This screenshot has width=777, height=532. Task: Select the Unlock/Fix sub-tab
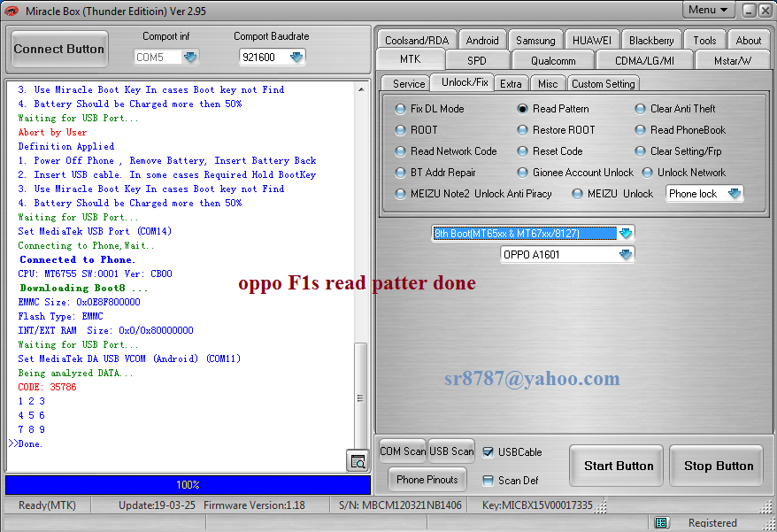465,82
